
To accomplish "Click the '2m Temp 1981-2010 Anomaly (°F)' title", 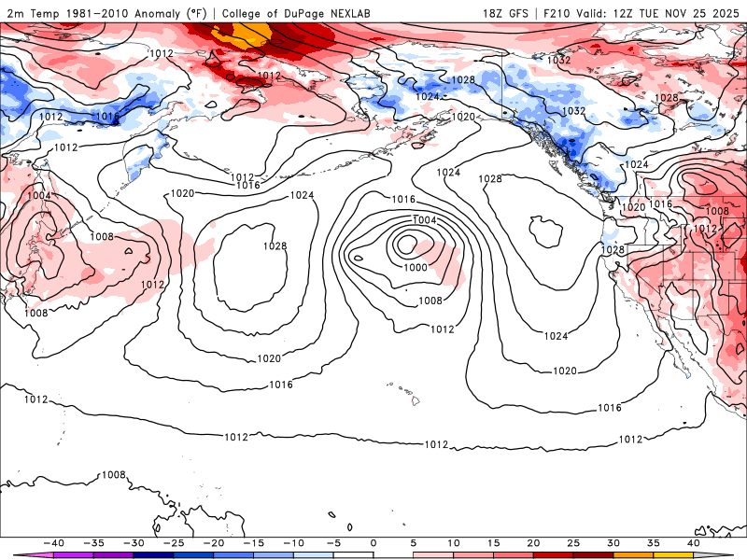I will 107,13.
